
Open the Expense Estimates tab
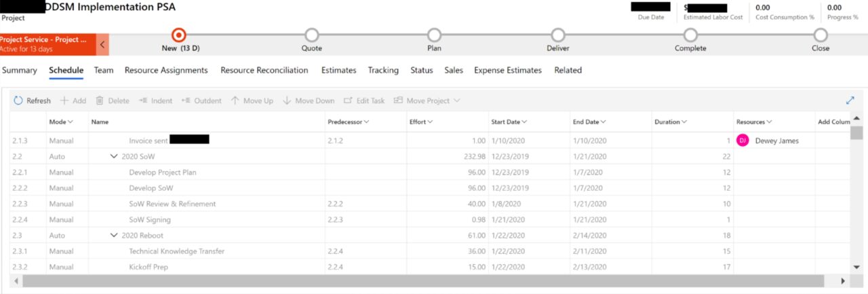[x=507, y=70]
